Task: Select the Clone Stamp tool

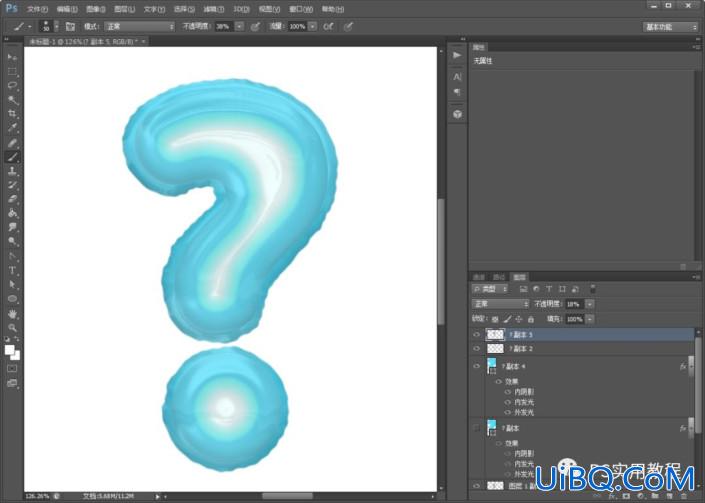Action: [x=12, y=171]
